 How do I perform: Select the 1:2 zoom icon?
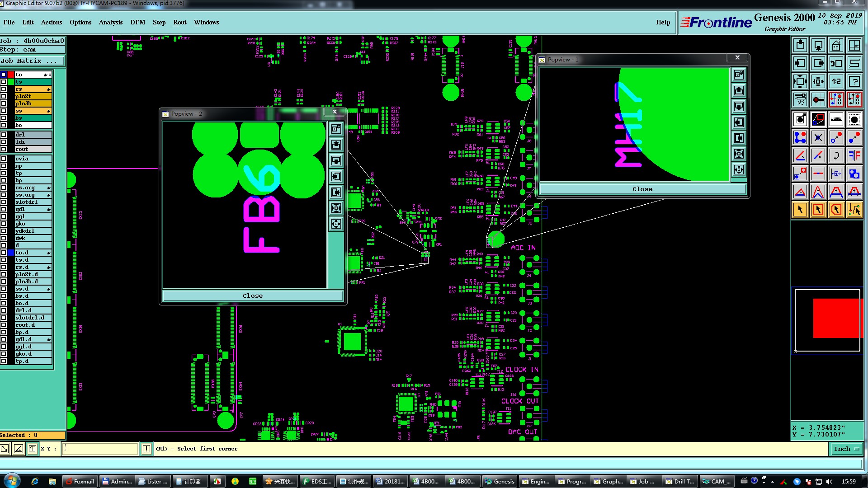coord(836,81)
